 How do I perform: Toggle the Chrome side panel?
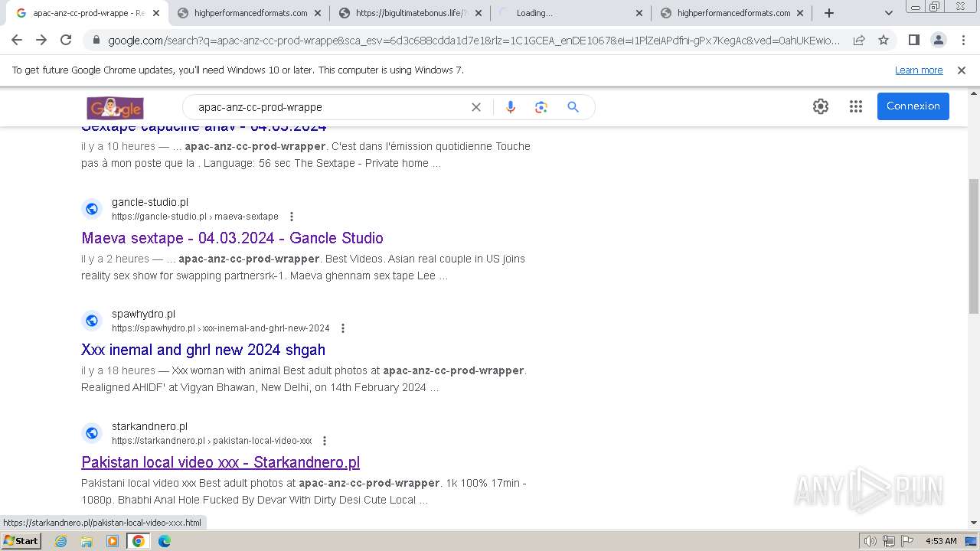point(913,40)
